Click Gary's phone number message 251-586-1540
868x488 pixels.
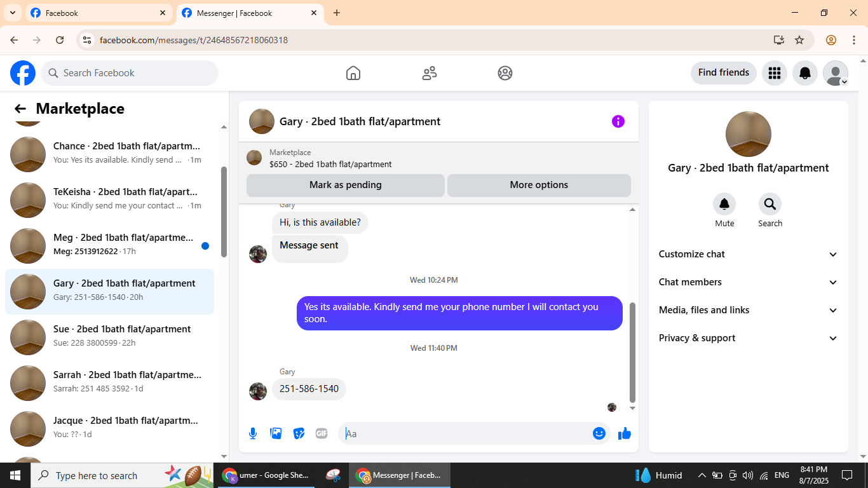coord(309,389)
